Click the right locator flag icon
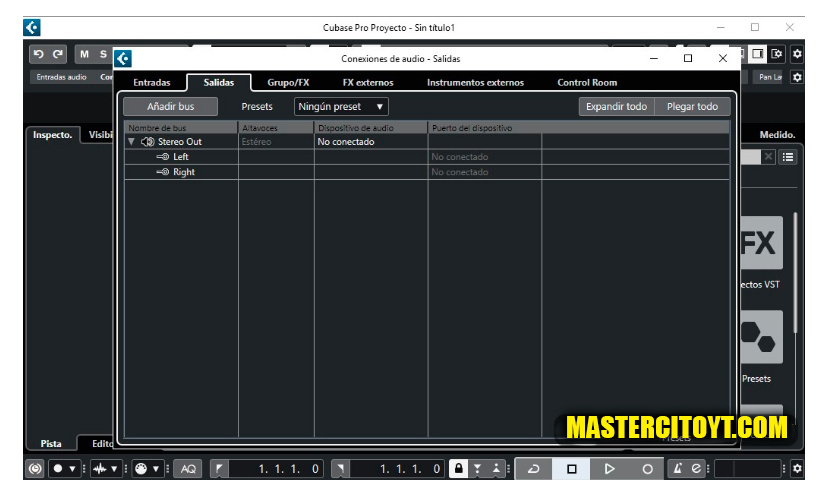Screen dimensions: 828x496 (341, 469)
